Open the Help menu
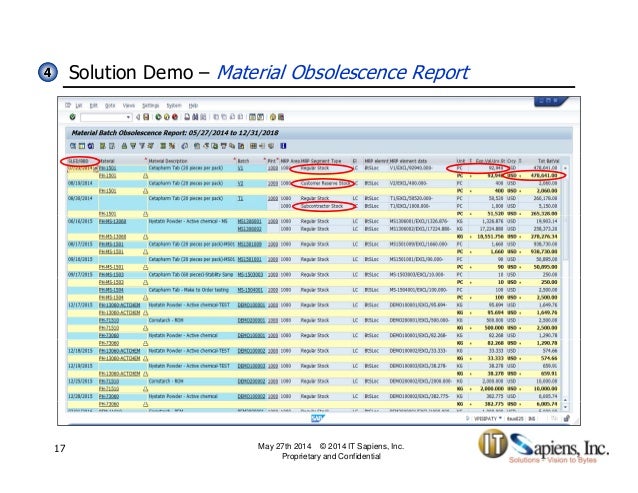Viewport: 638px width, 493px height. (x=193, y=105)
